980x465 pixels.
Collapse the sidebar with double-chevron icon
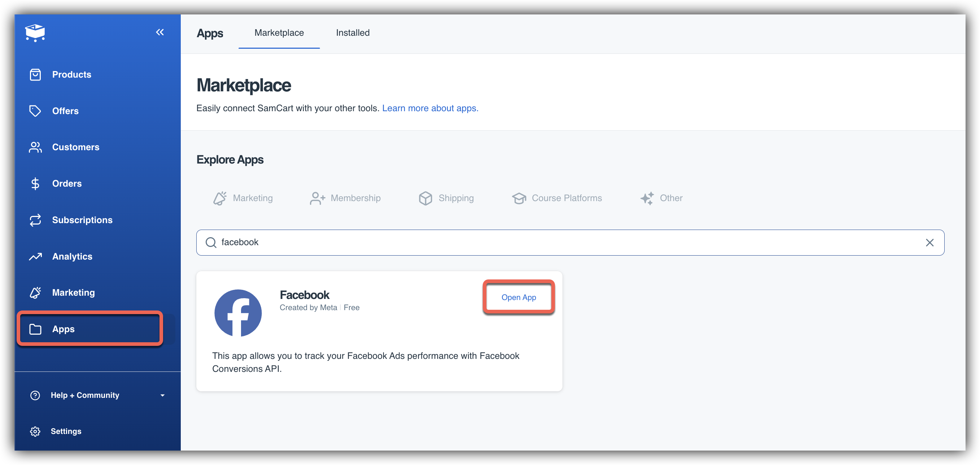click(x=160, y=32)
